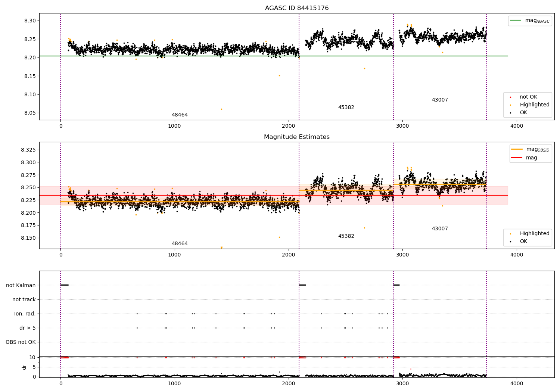Viewport: 560px width, 392px height.
Task: Select the red 'mag' legend line sample
Action: (517, 158)
